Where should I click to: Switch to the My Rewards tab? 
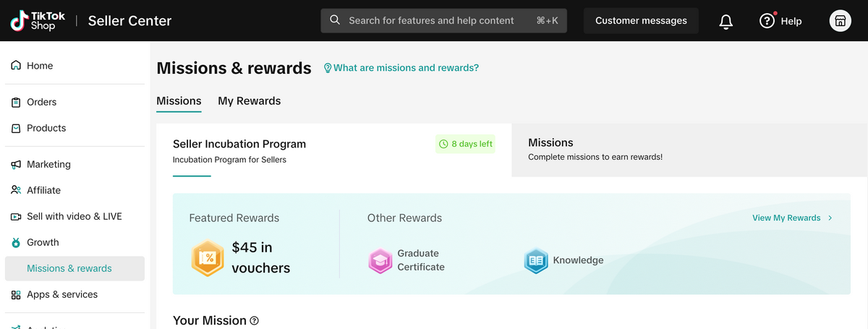[x=249, y=101]
